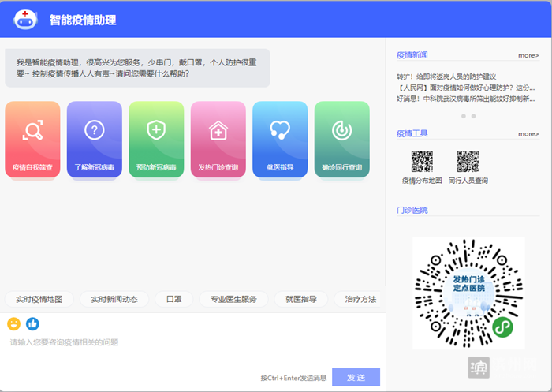Open the 就医指导 stethoscope card
Image resolution: width=552 pixels, height=392 pixels.
pyautogui.click(x=280, y=140)
